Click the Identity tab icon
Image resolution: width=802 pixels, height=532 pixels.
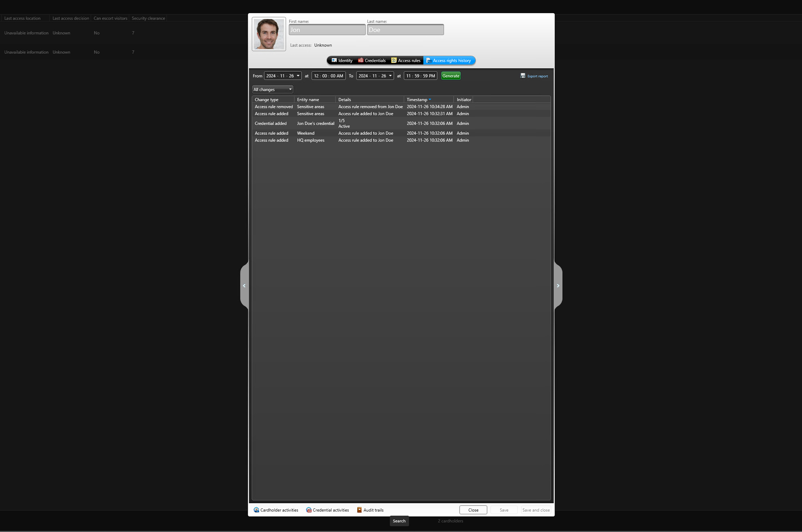pyautogui.click(x=334, y=61)
